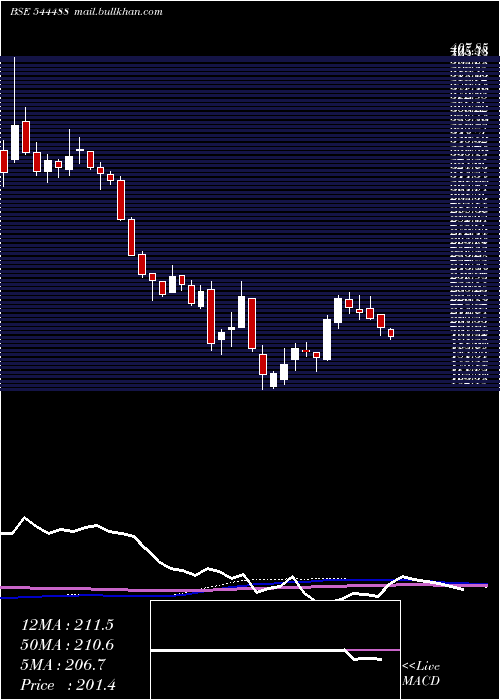Screen dimensions: 500x700
Task: Click the "<<Live" label
Action: [x=421, y=667]
